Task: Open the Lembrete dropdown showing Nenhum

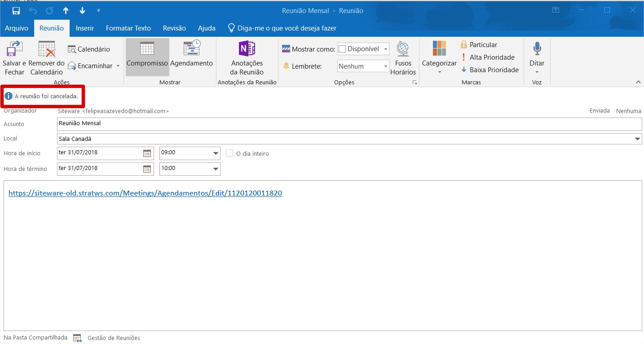Action: point(363,66)
